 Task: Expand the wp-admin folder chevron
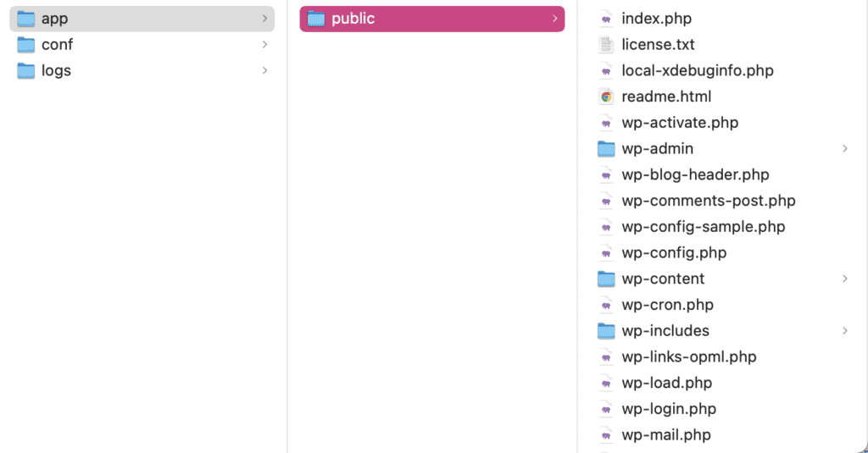[845, 149]
